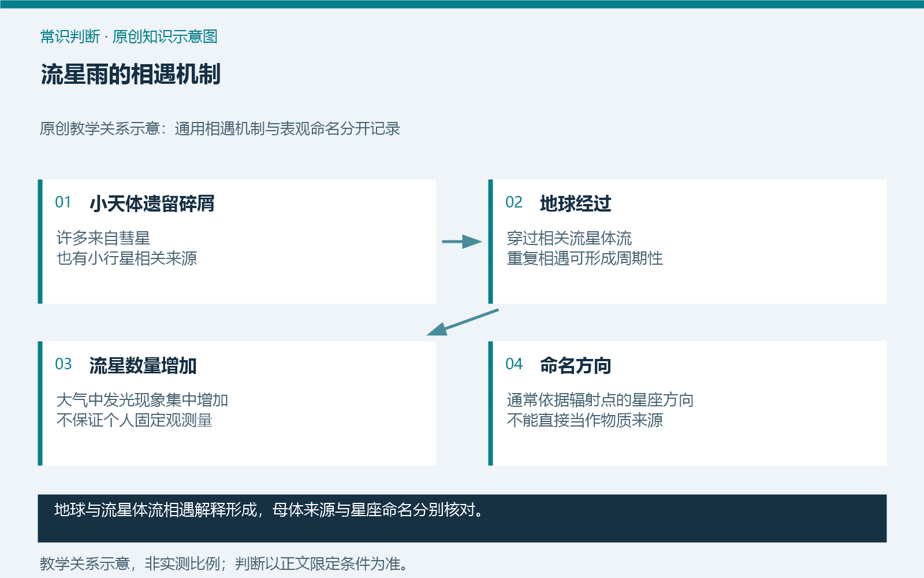Click the heading 地球经过

pyautogui.click(x=575, y=203)
